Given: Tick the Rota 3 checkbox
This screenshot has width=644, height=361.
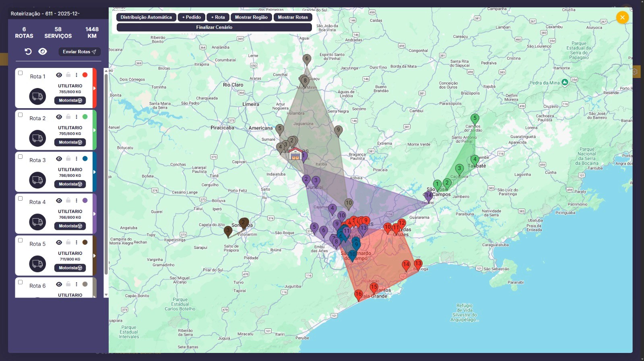Looking at the screenshot, I should click(x=20, y=156).
